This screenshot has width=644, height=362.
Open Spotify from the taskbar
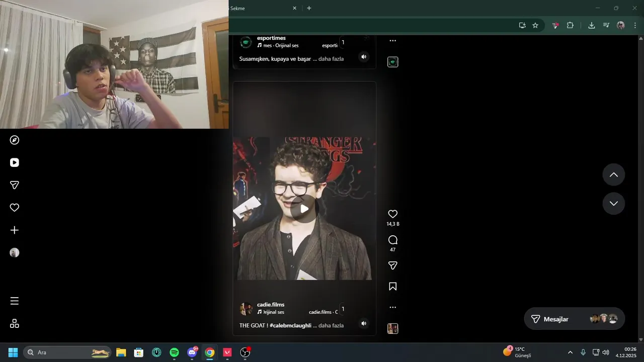[174, 352]
